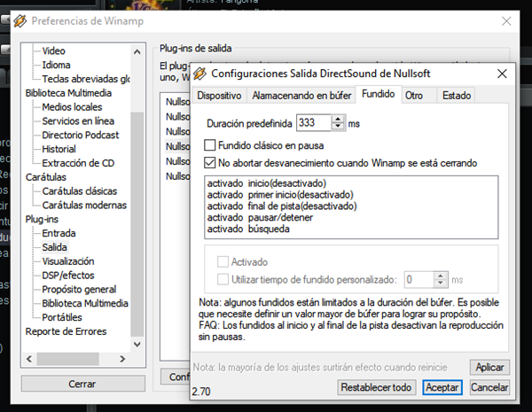
Task: Select Portátiles under Plug-ins
Action: (x=62, y=317)
